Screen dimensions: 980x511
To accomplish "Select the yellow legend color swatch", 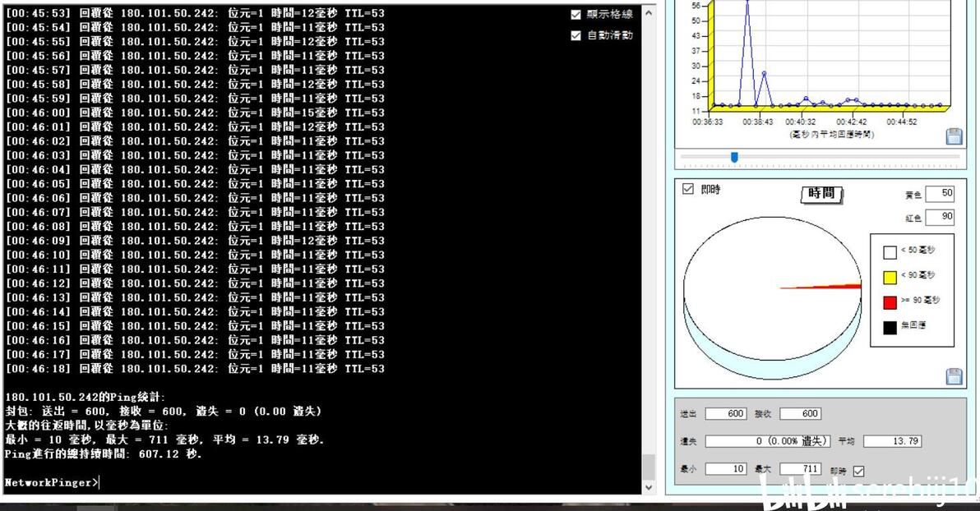I will [890, 278].
